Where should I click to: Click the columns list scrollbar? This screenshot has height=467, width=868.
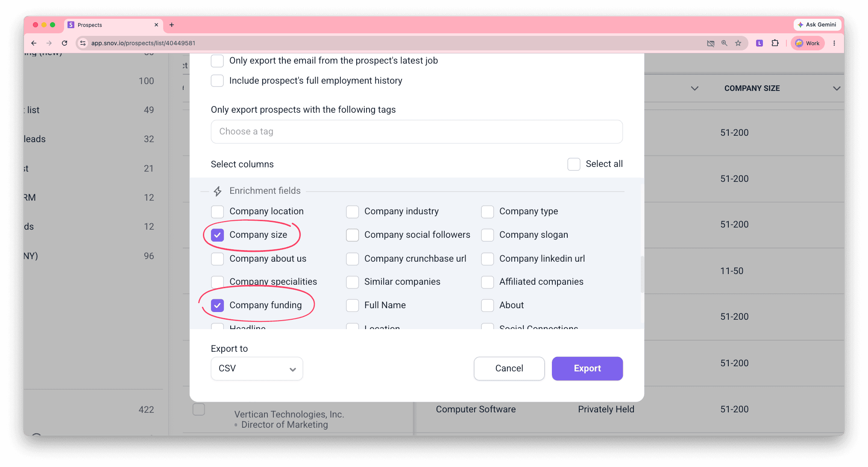coord(642,274)
